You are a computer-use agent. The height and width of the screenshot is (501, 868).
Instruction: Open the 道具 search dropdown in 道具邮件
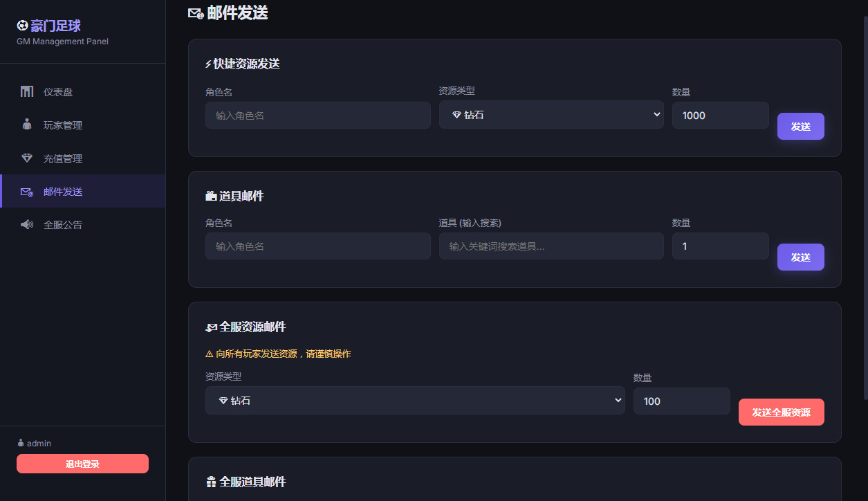[551, 246]
